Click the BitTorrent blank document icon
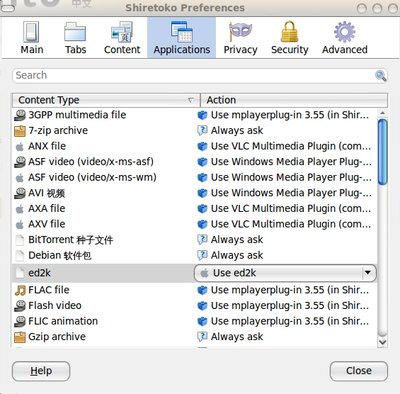This screenshot has height=394, width=400. (20, 240)
